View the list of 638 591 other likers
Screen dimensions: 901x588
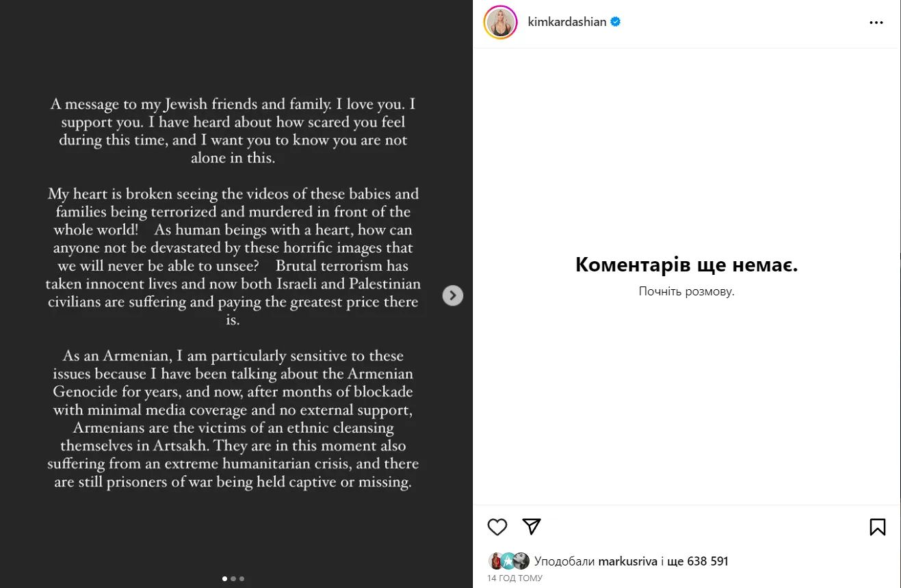[698, 561]
